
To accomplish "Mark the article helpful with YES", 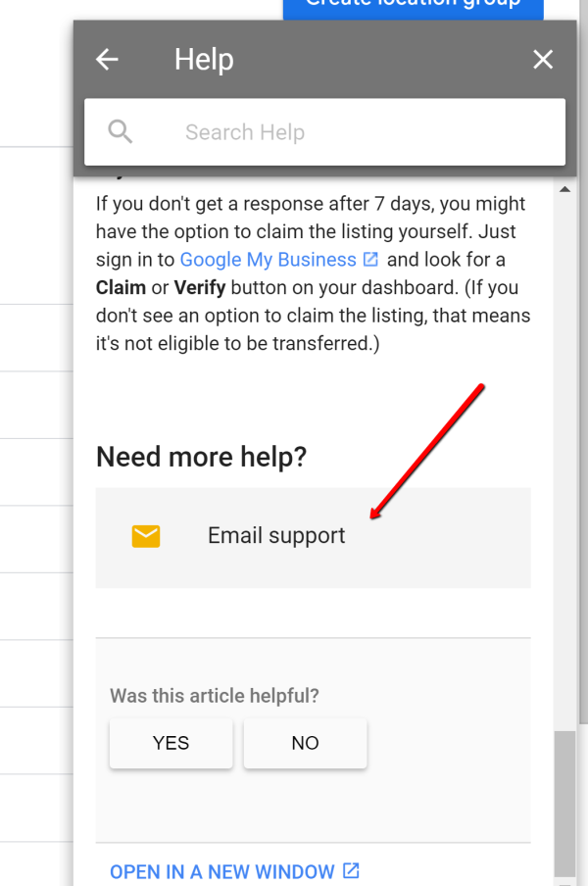I will (x=171, y=743).
